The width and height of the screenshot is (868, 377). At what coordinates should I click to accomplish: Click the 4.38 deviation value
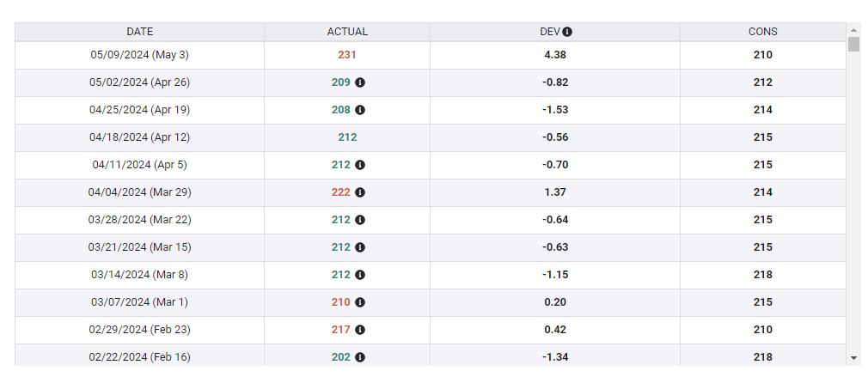pyautogui.click(x=555, y=55)
